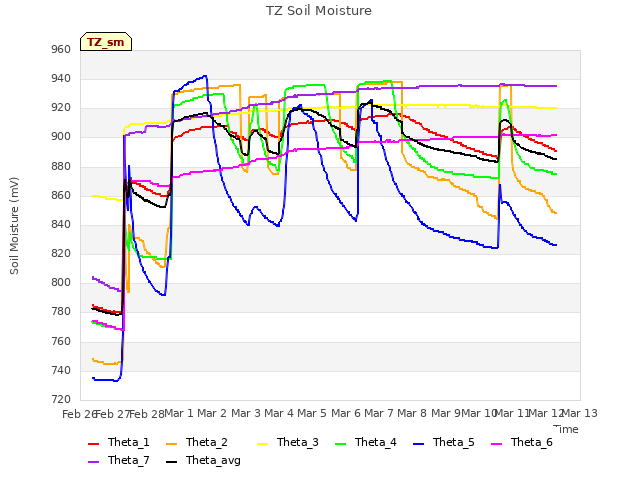
Task: Click the chart title TZ Soil Moisture
Action: 319,11
